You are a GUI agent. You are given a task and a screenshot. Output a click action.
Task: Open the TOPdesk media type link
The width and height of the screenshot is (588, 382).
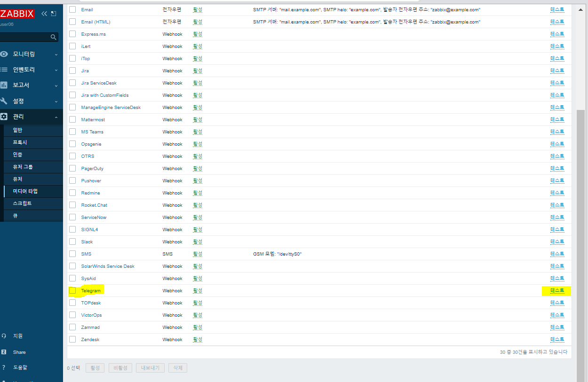pos(91,303)
